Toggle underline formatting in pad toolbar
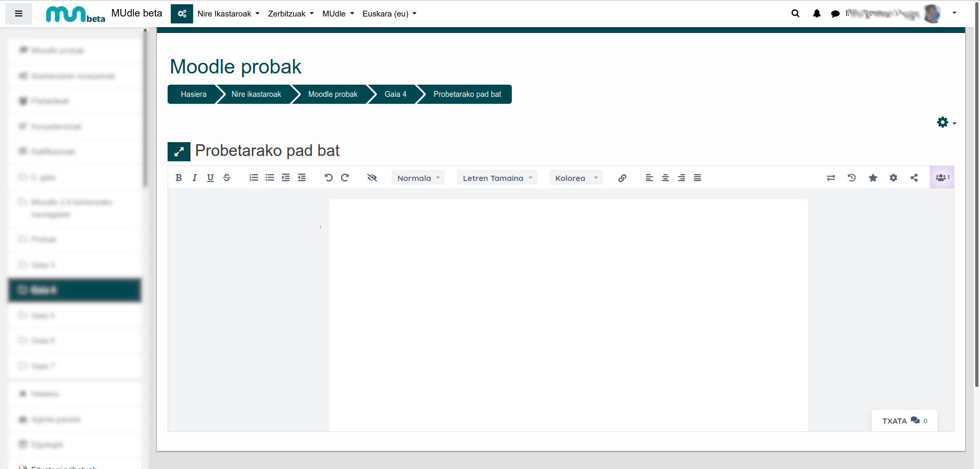980x469 pixels. (211, 178)
